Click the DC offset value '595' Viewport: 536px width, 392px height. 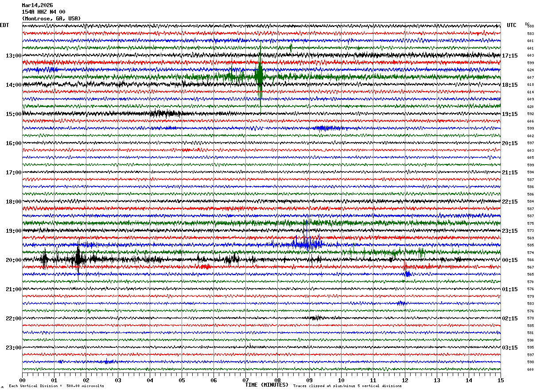click(530, 348)
